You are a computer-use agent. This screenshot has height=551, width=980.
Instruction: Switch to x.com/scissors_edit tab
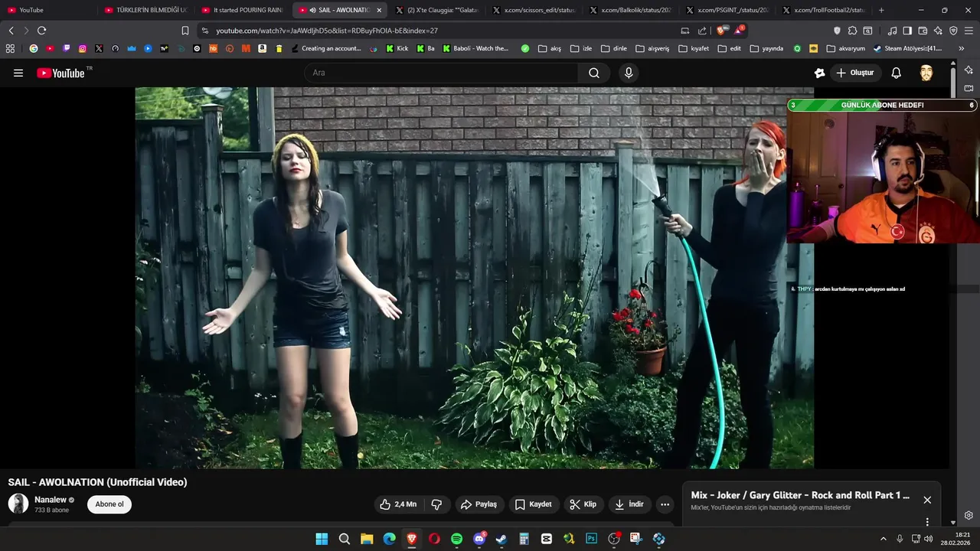(534, 10)
